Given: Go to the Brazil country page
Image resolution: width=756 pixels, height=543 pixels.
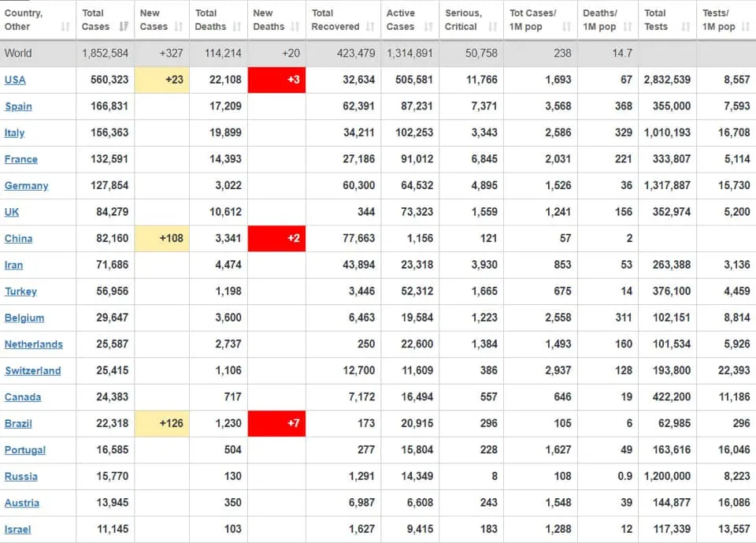Looking at the screenshot, I should tap(18, 424).
